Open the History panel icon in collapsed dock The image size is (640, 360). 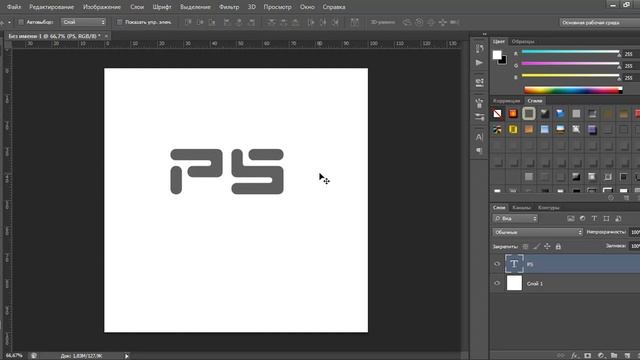[480, 49]
